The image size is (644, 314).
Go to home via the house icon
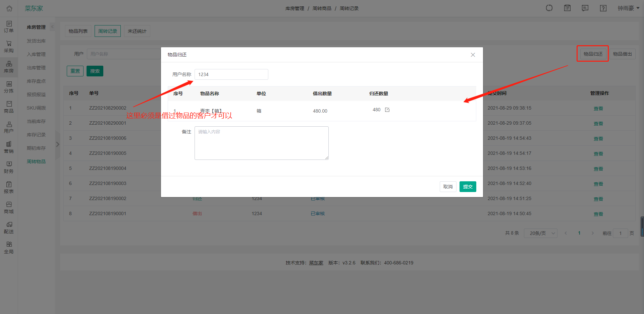point(9,8)
